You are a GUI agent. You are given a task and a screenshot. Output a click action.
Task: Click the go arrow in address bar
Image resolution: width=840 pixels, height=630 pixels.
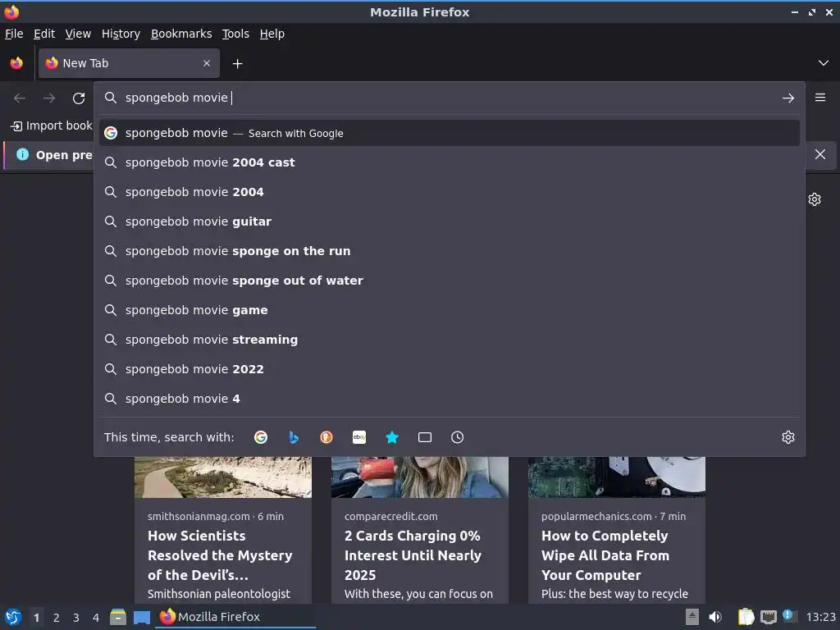(x=788, y=98)
